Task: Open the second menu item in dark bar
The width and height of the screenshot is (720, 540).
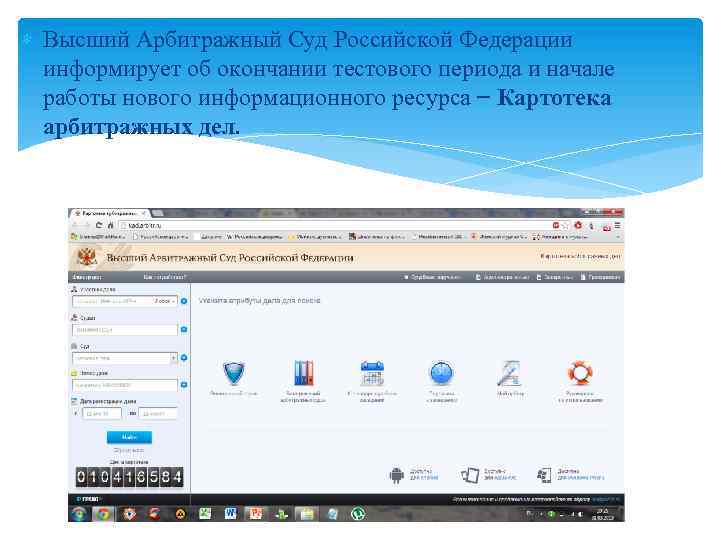Action: click(165, 277)
